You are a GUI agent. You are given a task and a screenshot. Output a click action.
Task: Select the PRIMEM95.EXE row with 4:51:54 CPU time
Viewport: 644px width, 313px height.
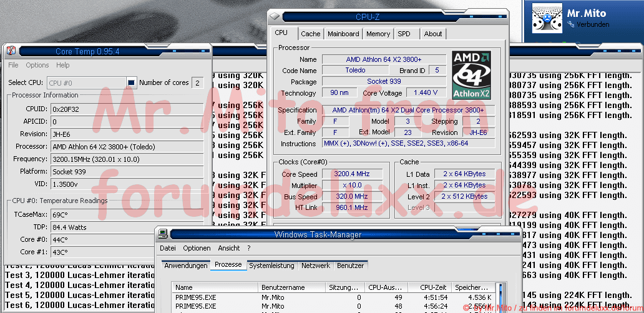(x=333, y=297)
